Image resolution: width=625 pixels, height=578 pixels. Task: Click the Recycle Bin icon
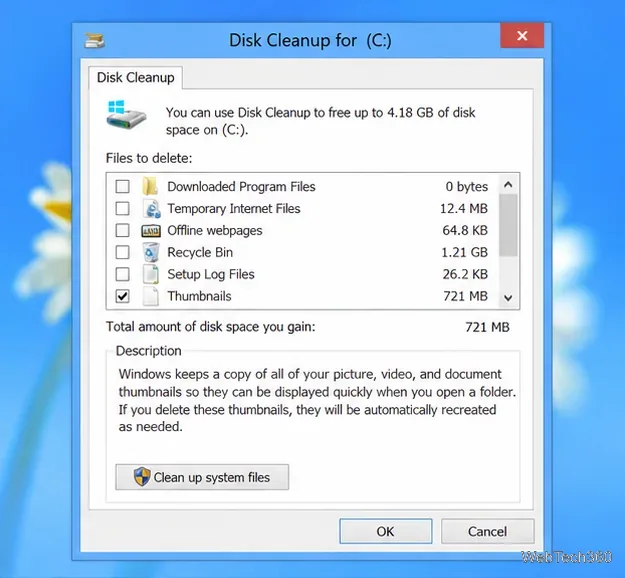[151, 252]
